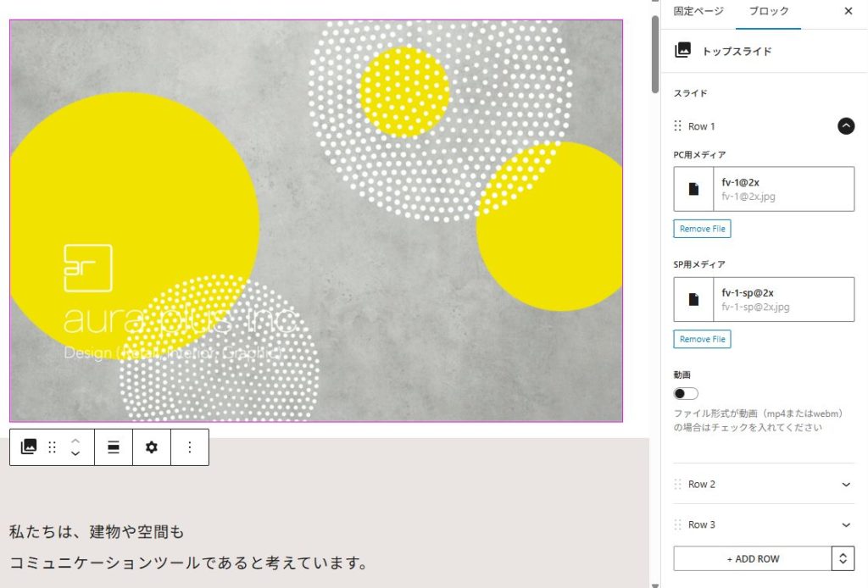Switch to the 固定ページ tab
Viewport: 868px width, 588px height.
698,11
